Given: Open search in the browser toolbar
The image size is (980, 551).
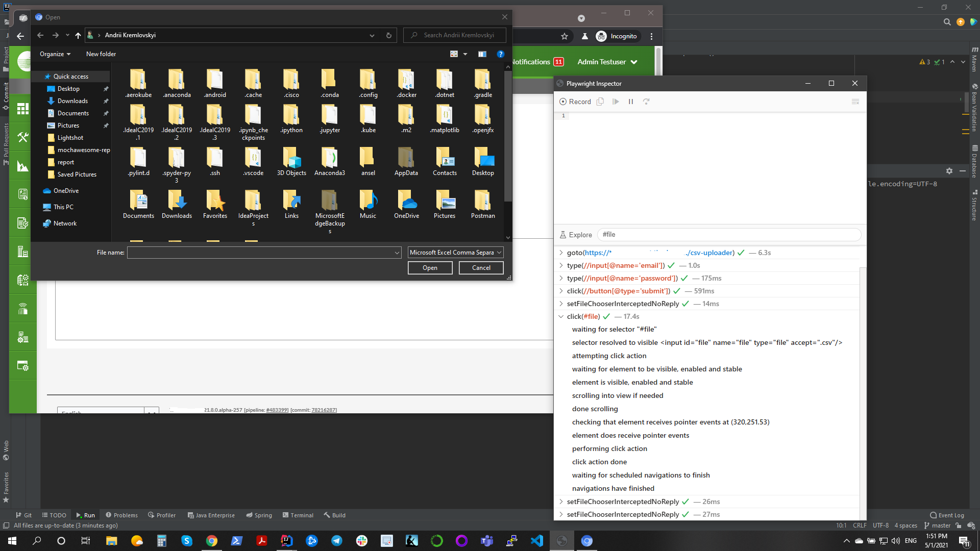Looking at the screenshot, I should pos(947,22).
